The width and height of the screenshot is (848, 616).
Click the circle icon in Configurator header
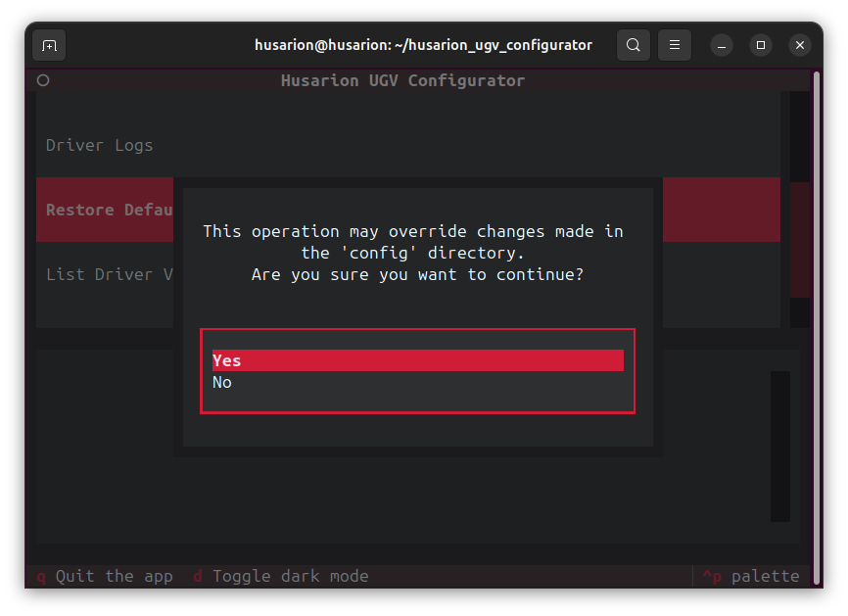43,80
